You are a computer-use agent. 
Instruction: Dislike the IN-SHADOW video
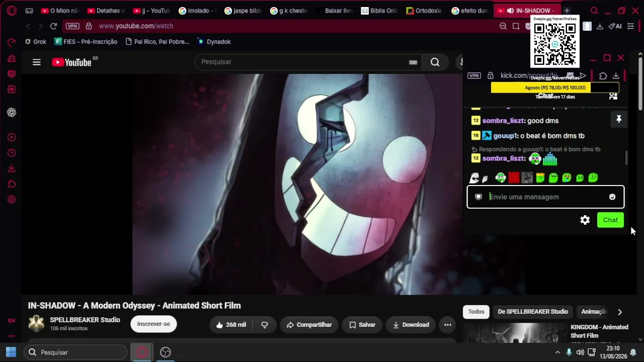tap(265, 325)
